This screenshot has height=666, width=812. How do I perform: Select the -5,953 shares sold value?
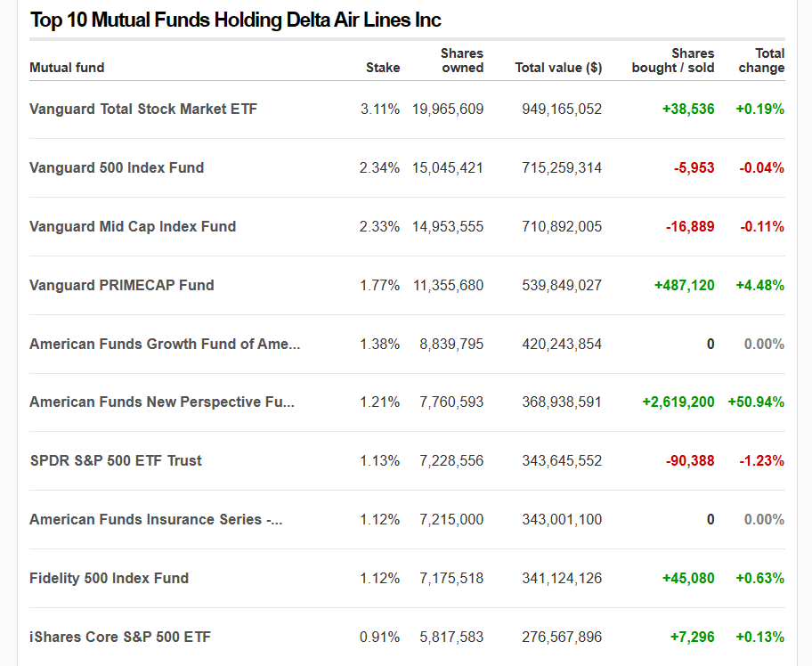pos(694,167)
